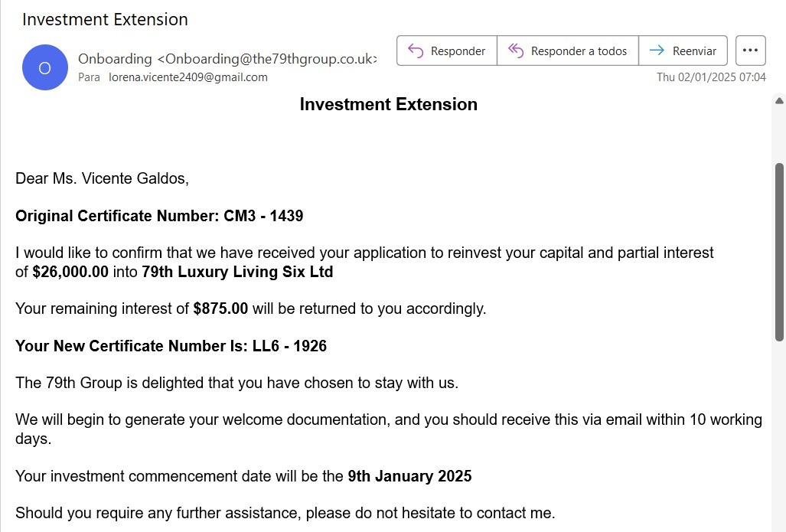Open the more actions ellipsis menu

(x=750, y=51)
